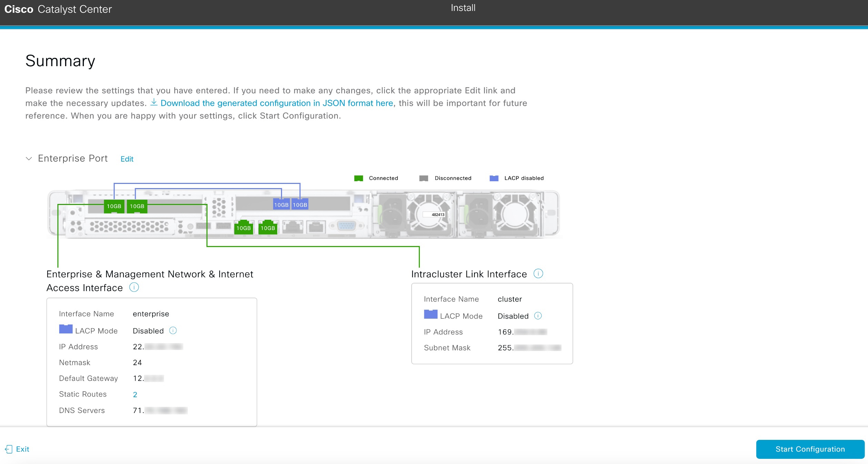Collapse the Enterprise Port section
The height and width of the screenshot is (464, 868).
point(29,159)
